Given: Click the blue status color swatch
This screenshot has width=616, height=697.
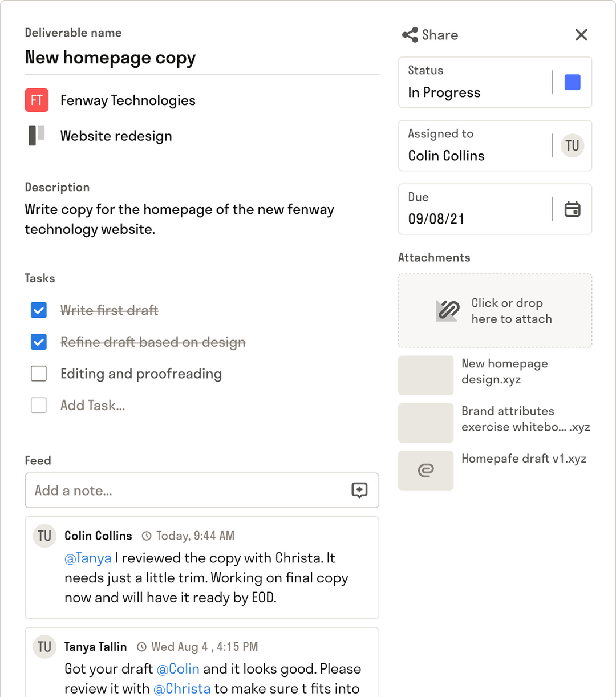Looking at the screenshot, I should coord(572,82).
